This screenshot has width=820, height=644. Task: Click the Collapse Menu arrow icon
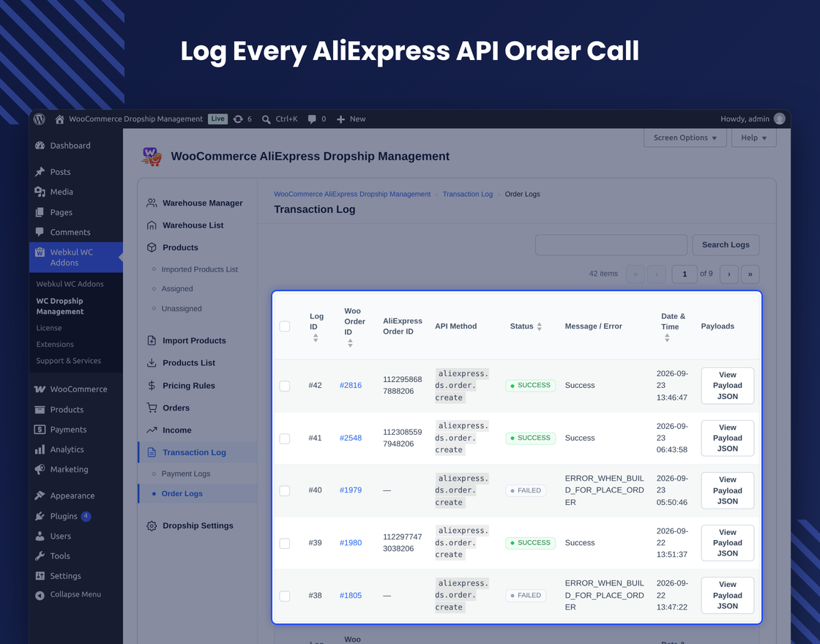tap(40, 596)
